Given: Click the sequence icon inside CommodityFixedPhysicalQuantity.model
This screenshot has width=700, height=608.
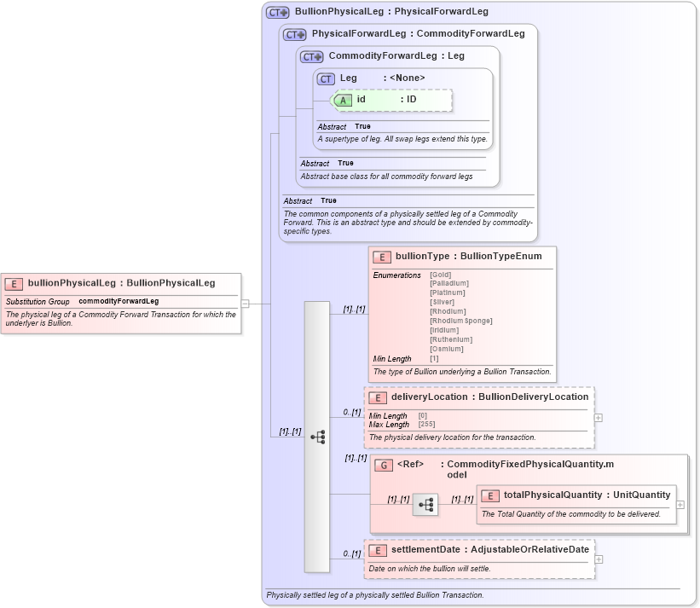Looking at the screenshot, I should tap(425, 505).
